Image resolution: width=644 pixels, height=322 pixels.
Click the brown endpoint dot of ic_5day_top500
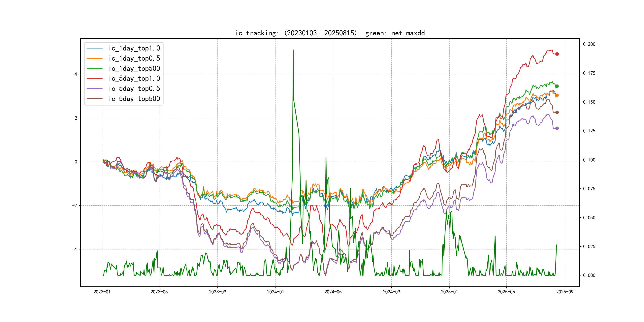(557, 113)
